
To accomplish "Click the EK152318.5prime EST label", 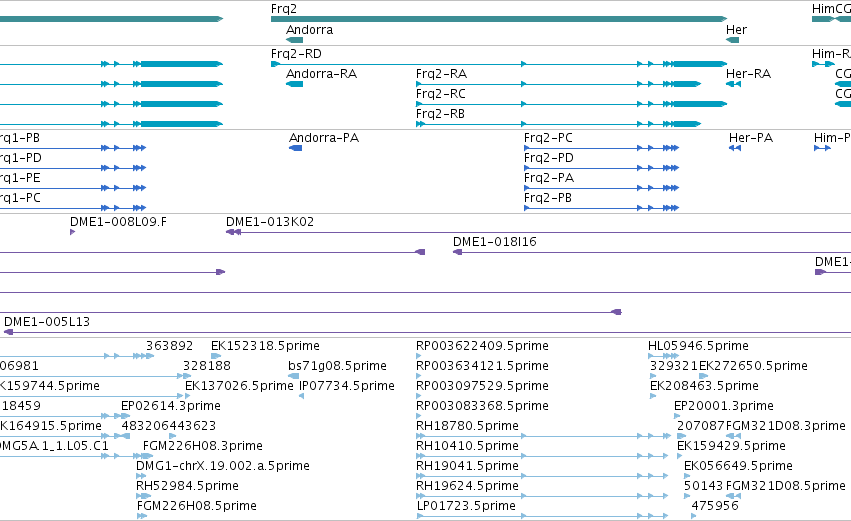I will pos(265,346).
